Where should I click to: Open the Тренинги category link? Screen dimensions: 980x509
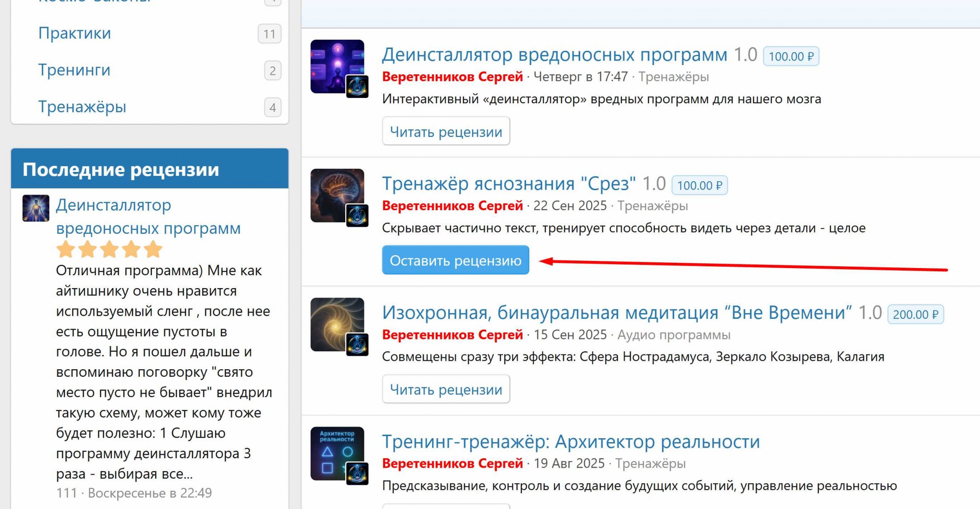pyautogui.click(x=74, y=70)
